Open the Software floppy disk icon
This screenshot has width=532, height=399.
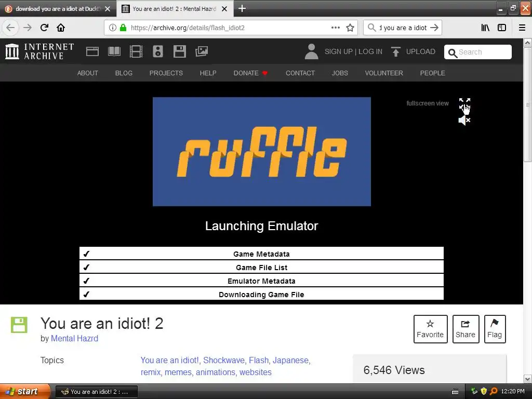179,51
